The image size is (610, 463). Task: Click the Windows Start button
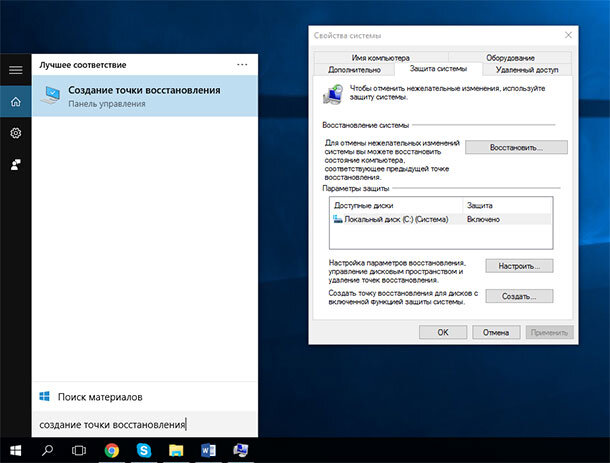(16, 451)
